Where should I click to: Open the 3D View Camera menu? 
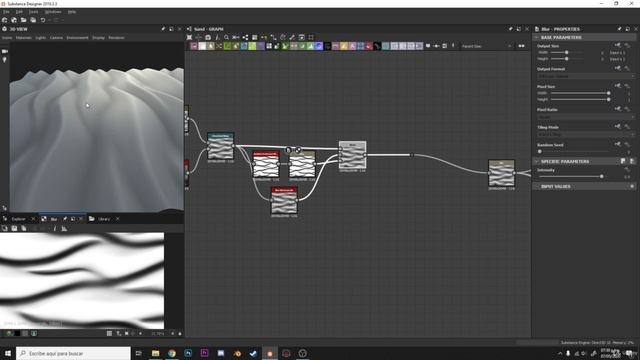[x=56, y=38]
